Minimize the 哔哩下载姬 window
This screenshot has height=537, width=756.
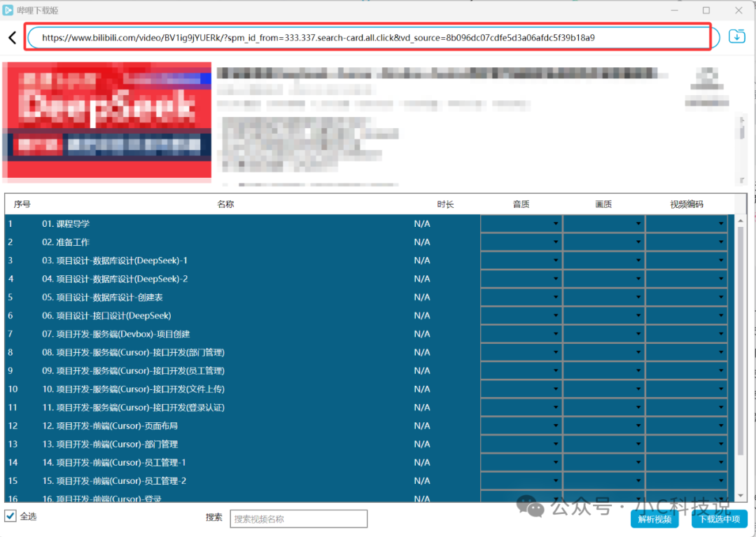coord(674,10)
